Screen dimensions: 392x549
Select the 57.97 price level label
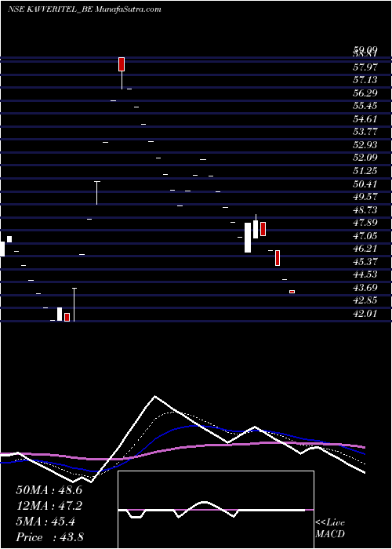365,67
